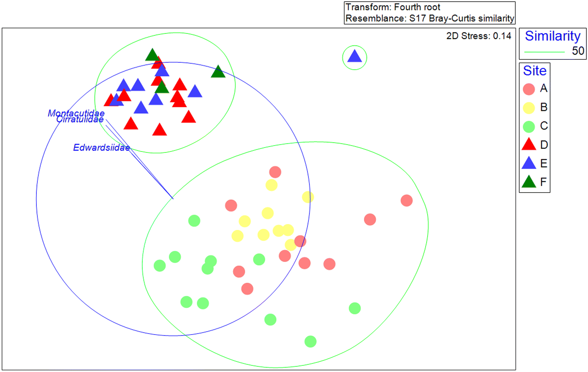Viewport: 588px width, 372px height.
Task: Select the rightmost dark green triangle data point
Action: (x=218, y=72)
